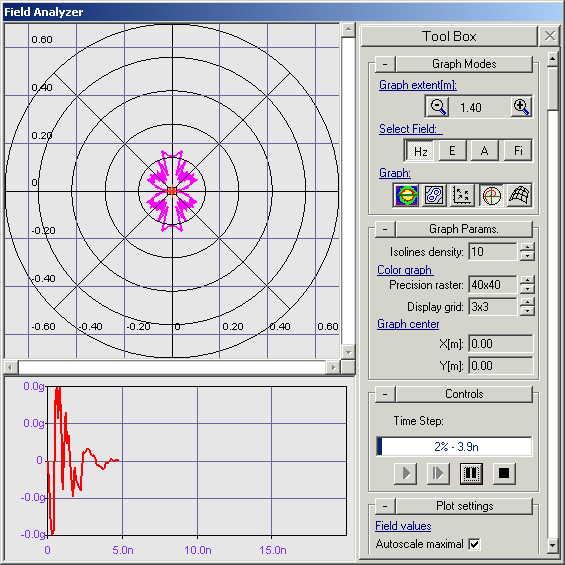Select the E field button
The image size is (565, 565).
coord(452,151)
